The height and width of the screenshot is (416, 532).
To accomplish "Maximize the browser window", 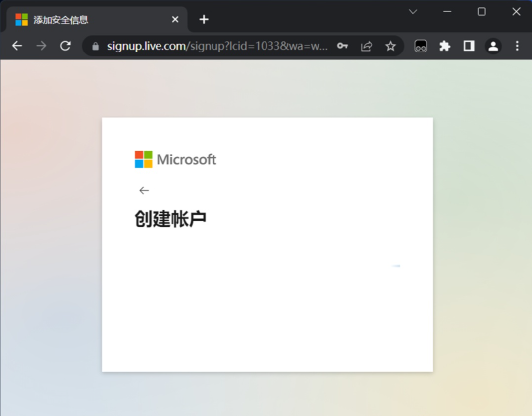I will pyautogui.click(x=481, y=12).
